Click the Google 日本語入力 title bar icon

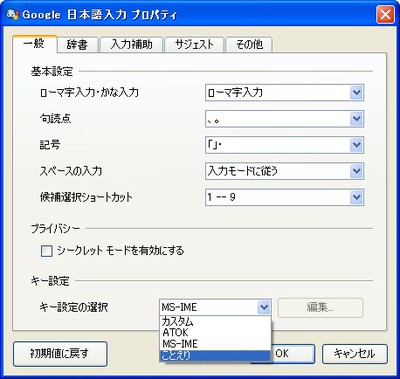(x=13, y=15)
